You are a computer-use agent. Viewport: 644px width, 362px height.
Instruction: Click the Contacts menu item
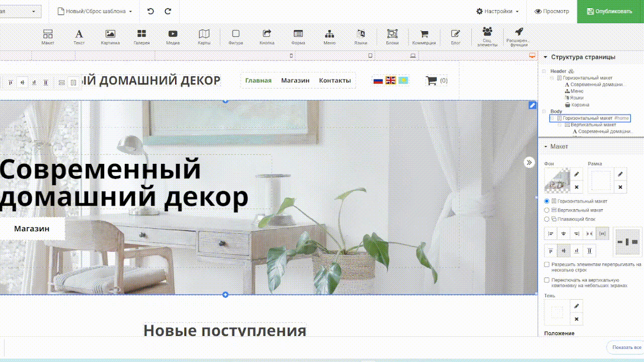[x=335, y=80]
